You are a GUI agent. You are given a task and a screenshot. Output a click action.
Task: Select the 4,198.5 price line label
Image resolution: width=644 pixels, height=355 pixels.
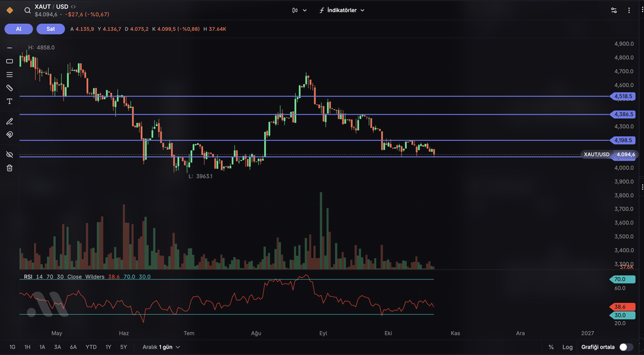tap(623, 140)
